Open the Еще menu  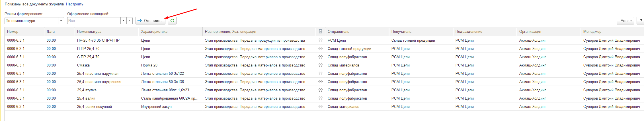[625, 21]
